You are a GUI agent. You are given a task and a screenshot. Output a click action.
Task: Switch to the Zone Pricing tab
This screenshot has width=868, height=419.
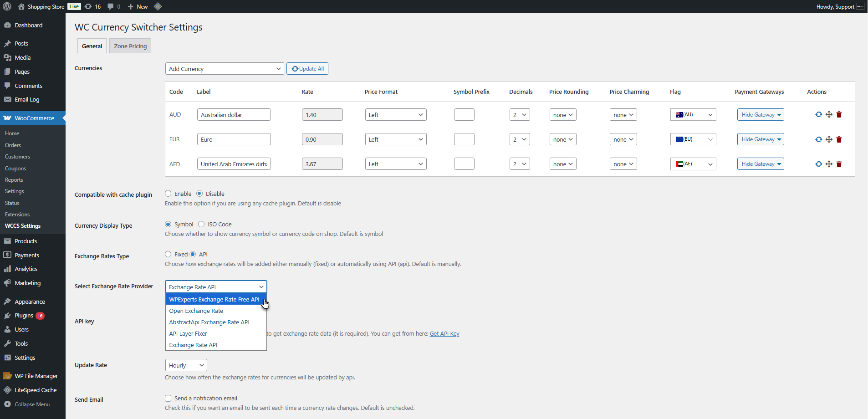pos(130,46)
